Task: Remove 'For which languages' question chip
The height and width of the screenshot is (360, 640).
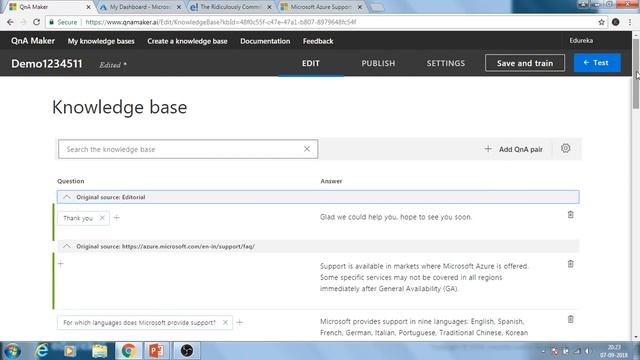Action: click(225, 322)
